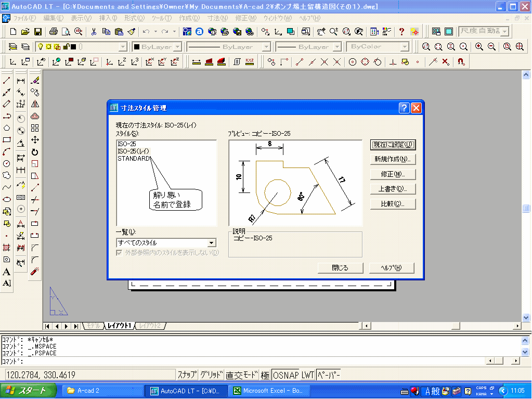Expand the Undo history arrow

click(155, 32)
